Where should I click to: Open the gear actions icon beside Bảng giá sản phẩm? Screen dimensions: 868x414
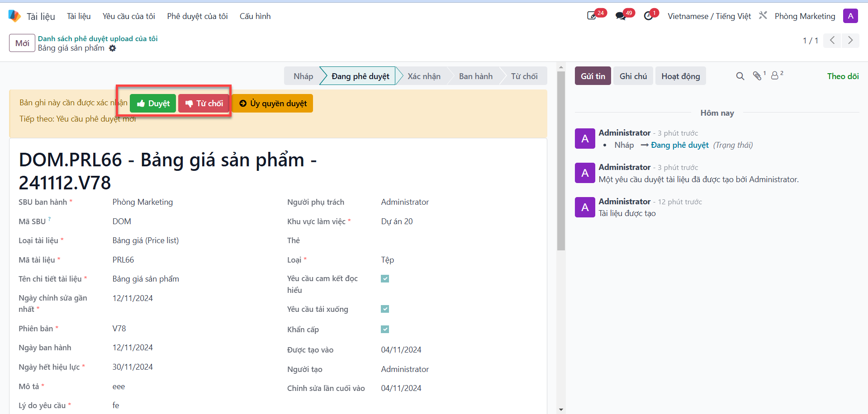pos(113,48)
